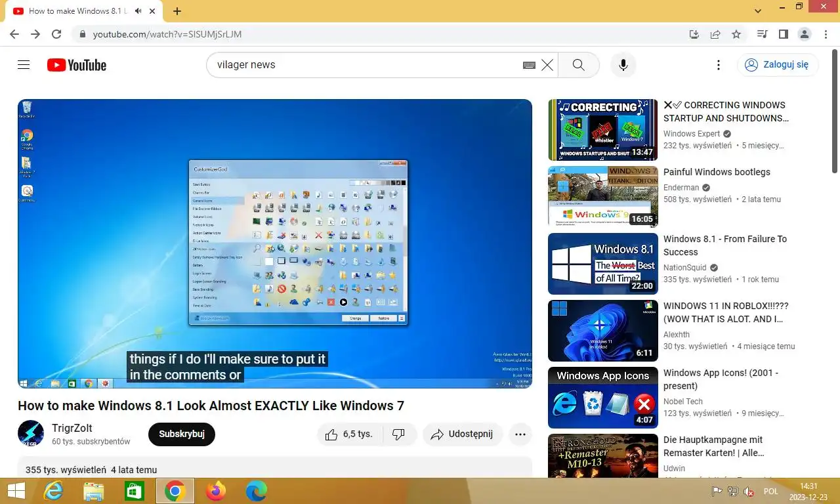
Task: Bookmark page with star icon
Action: pos(736,34)
